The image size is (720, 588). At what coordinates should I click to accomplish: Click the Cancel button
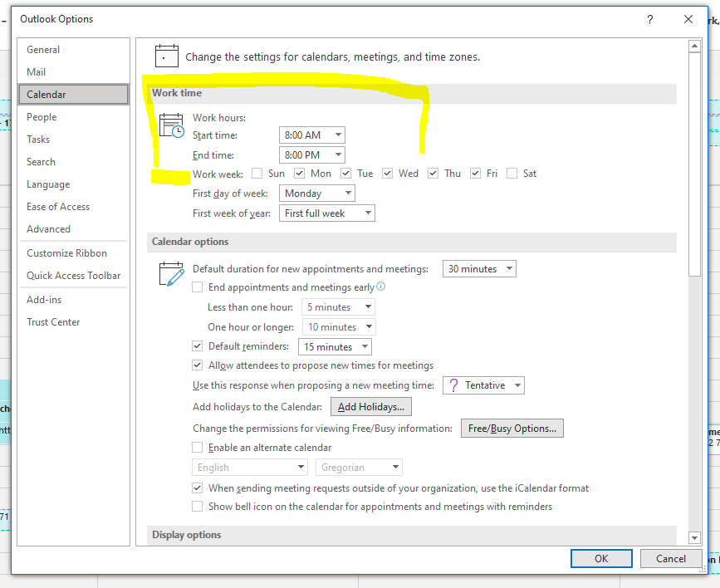(x=670, y=558)
